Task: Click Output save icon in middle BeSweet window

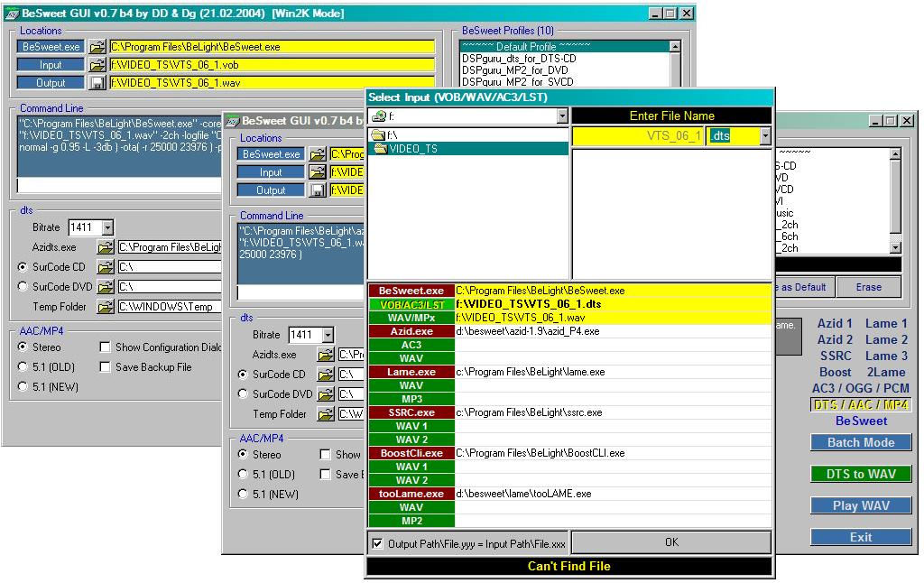Action: [x=318, y=190]
